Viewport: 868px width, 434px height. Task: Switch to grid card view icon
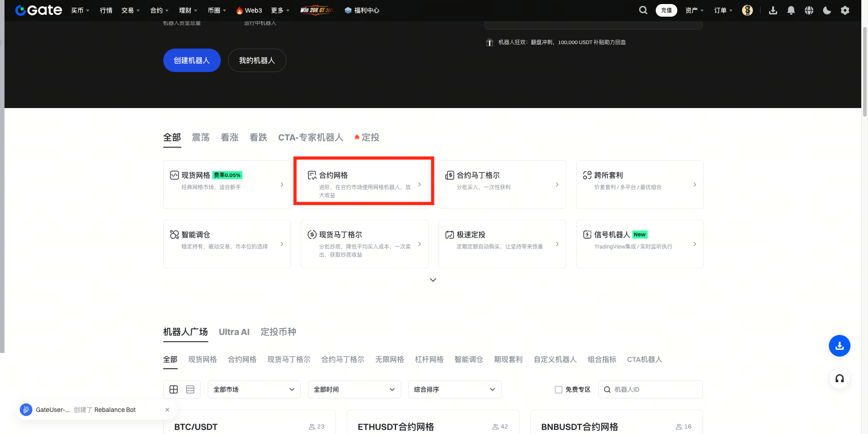click(x=174, y=389)
